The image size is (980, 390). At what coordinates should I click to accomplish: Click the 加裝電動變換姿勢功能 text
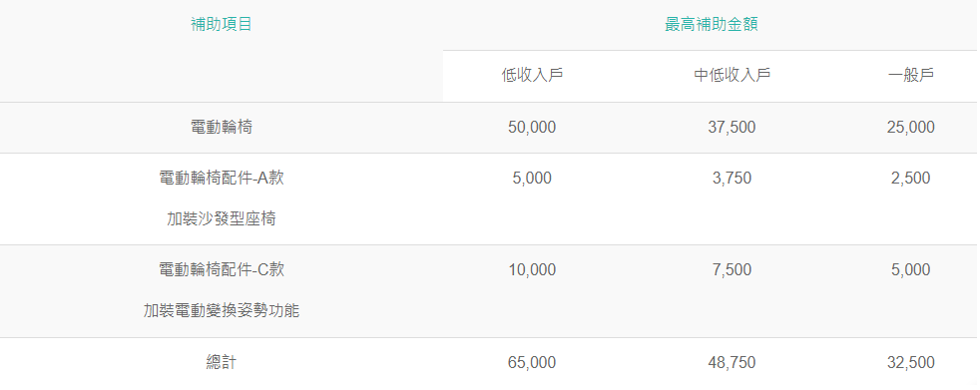222,311
